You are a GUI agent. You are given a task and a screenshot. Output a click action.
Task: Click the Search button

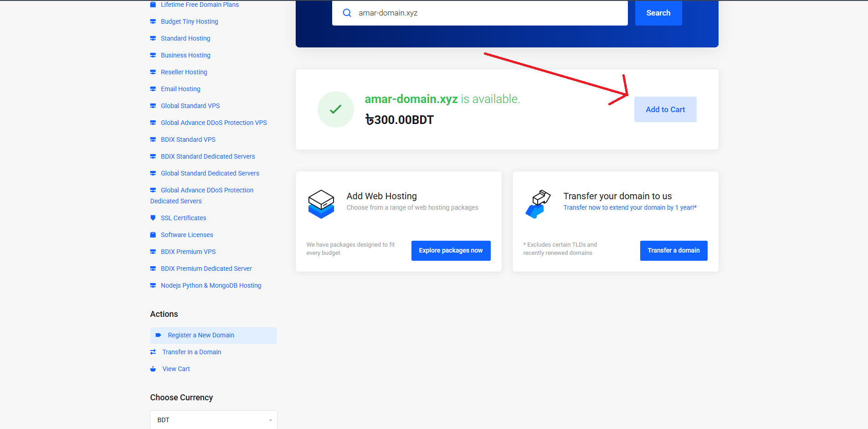point(658,13)
